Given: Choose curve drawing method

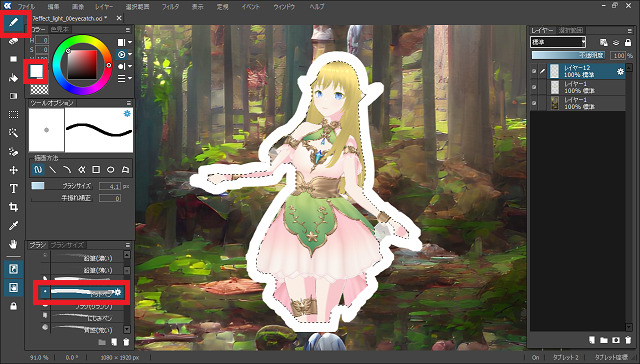Looking at the screenshot, I should (x=67, y=169).
